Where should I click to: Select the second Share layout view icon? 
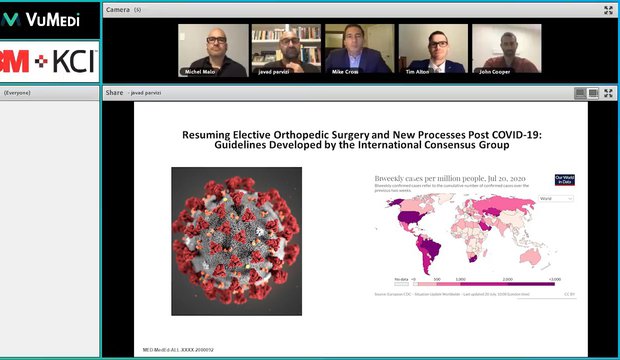pyautogui.click(x=593, y=93)
